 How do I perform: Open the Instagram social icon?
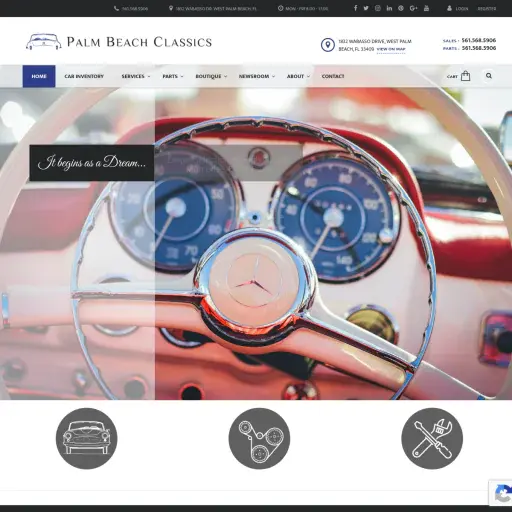tap(378, 8)
